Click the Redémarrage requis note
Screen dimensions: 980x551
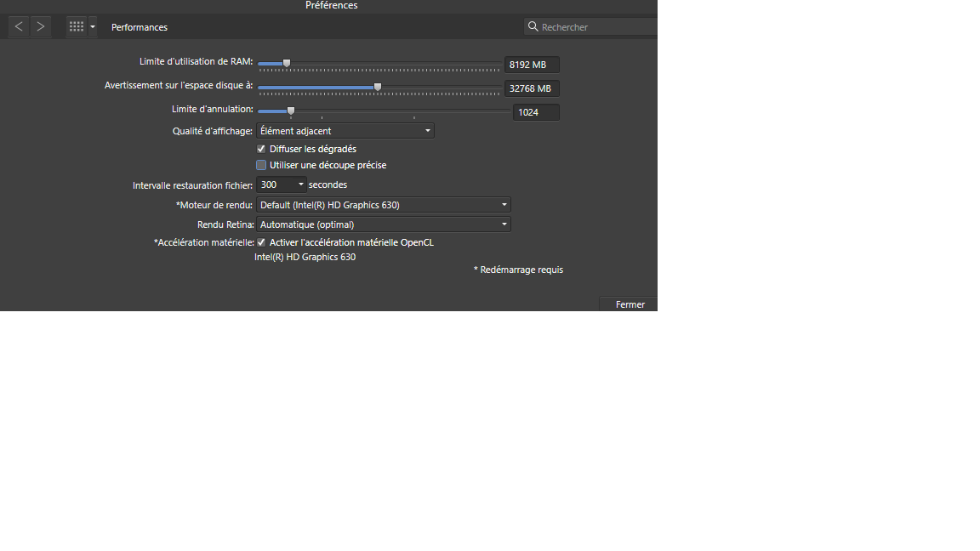pyautogui.click(x=518, y=270)
